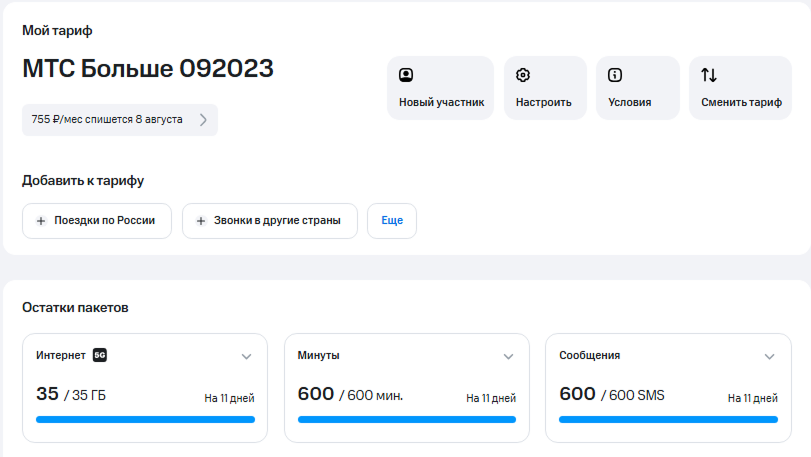Click the Интернет card title

click(x=61, y=355)
